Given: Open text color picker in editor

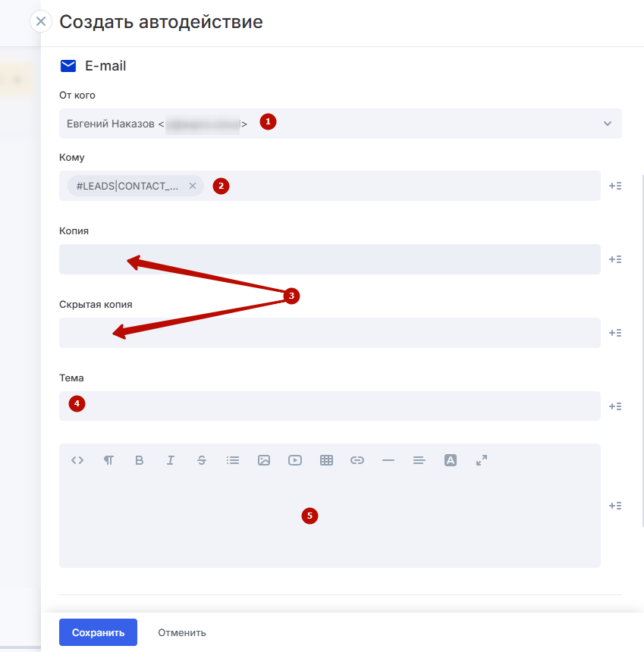Looking at the screenshot, I should coord(451,460).
